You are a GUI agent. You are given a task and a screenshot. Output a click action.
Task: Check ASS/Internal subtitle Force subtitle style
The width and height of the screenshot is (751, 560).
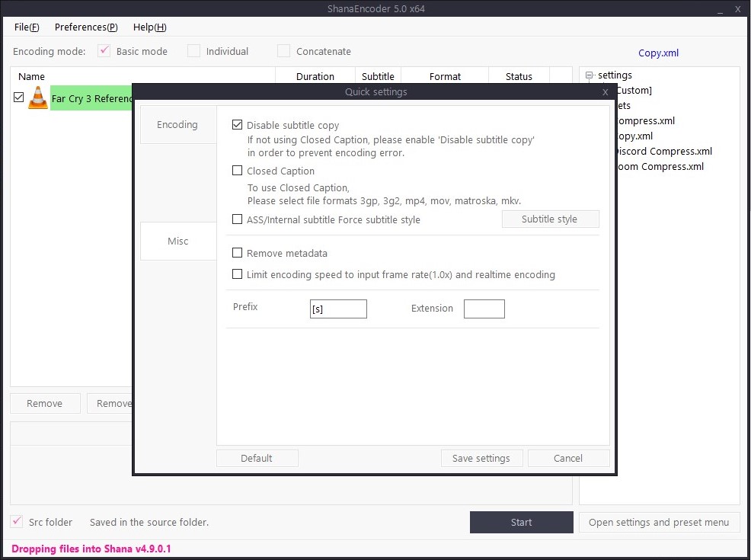(237, 219)
